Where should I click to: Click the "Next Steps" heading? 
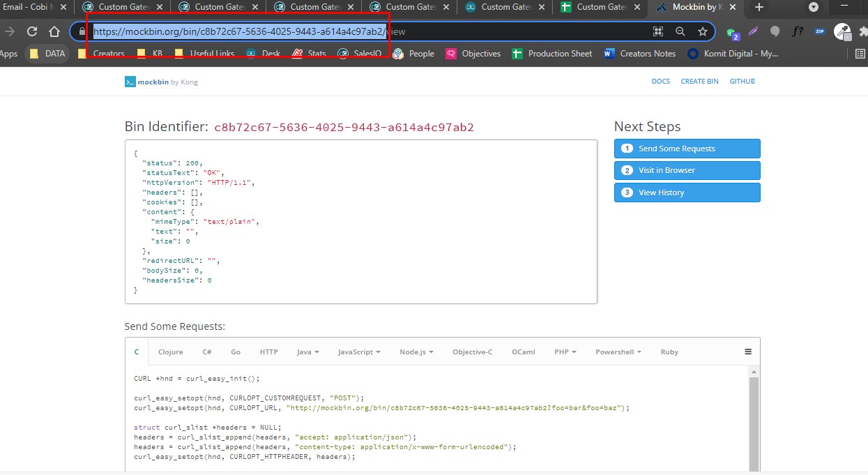(647, 126)
